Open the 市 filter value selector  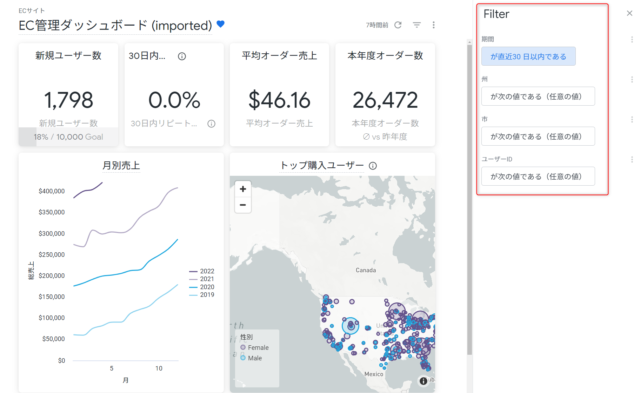(538, 136)
